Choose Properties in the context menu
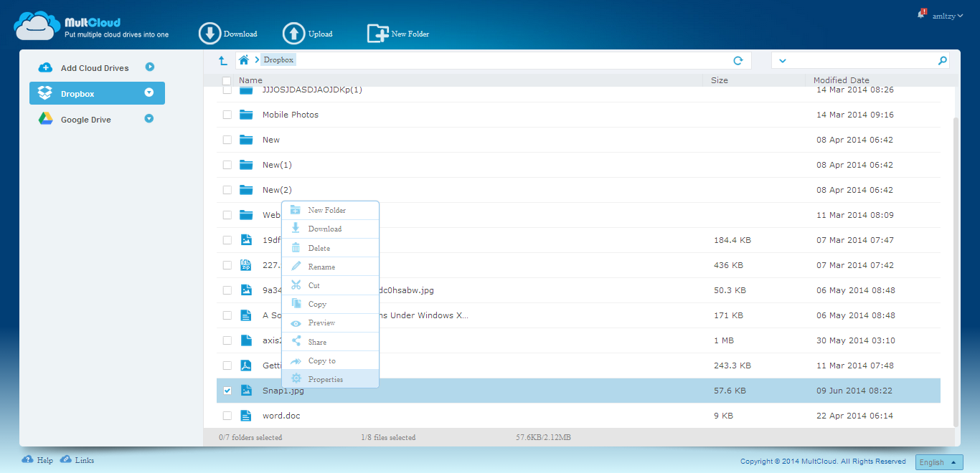Screen dimensions: 980x473 coord(325,379)
